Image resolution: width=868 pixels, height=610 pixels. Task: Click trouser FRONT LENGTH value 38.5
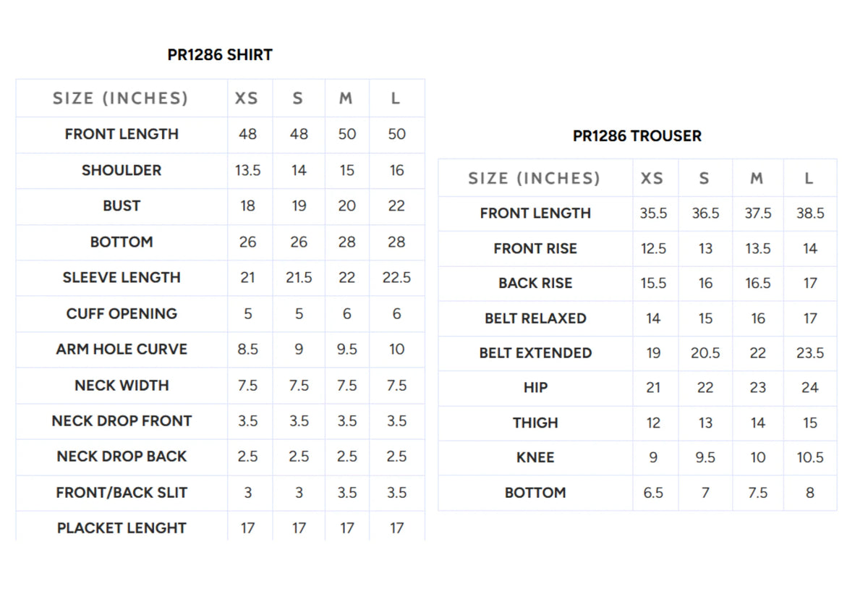(810, 213)
